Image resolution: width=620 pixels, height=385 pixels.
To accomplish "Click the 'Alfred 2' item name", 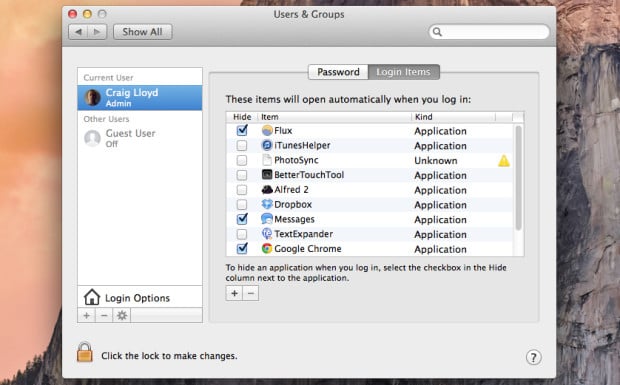I will (291, 190).
